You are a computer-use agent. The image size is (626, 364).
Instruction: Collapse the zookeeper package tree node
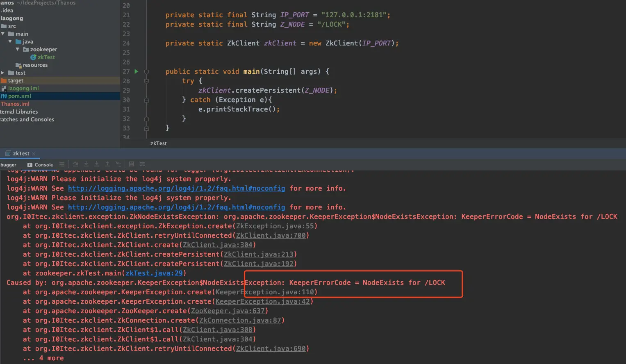coord(18,49)
